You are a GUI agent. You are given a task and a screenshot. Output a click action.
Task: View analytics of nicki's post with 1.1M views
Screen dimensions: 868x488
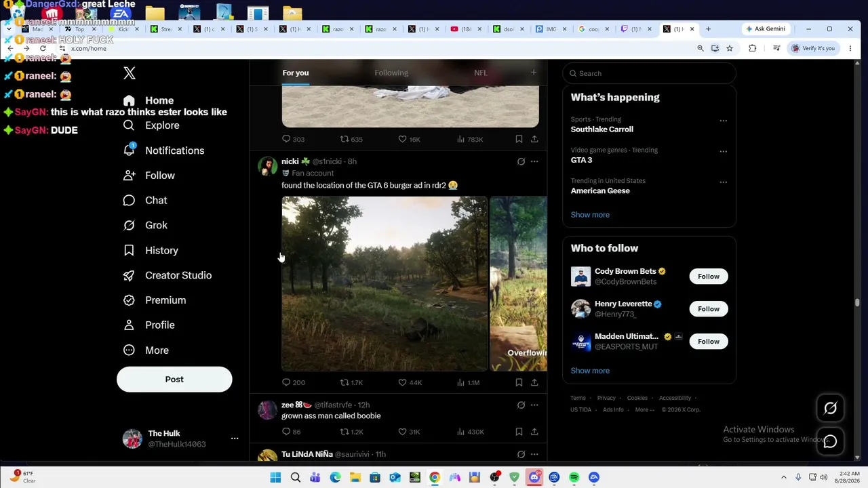click(468, 382)
